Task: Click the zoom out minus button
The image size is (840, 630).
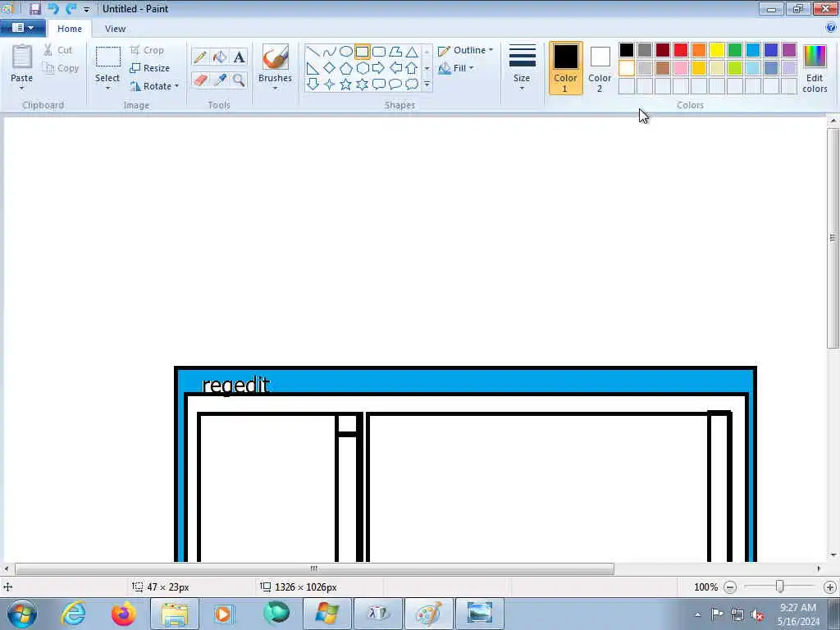Action: point(729,587)
